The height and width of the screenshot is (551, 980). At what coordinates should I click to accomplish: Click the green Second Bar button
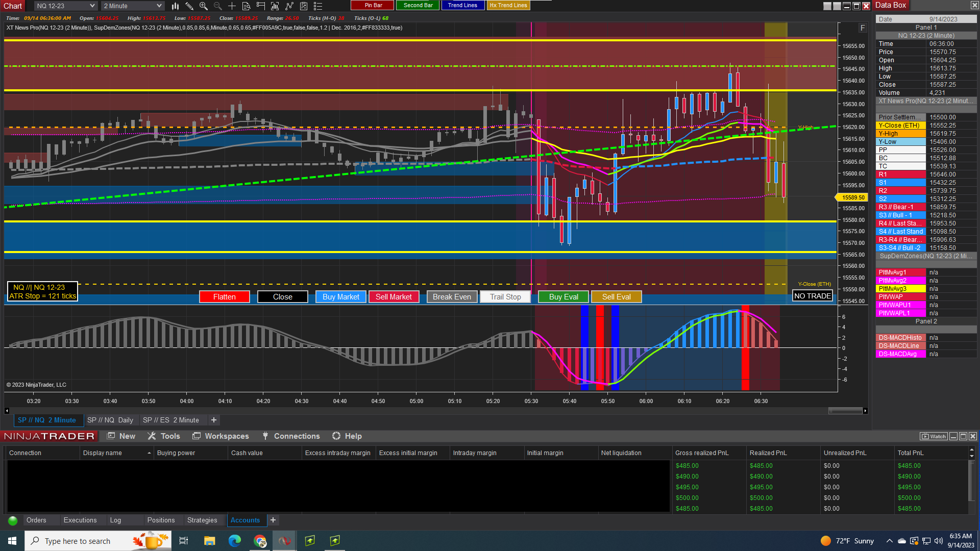tap(418, 6)
